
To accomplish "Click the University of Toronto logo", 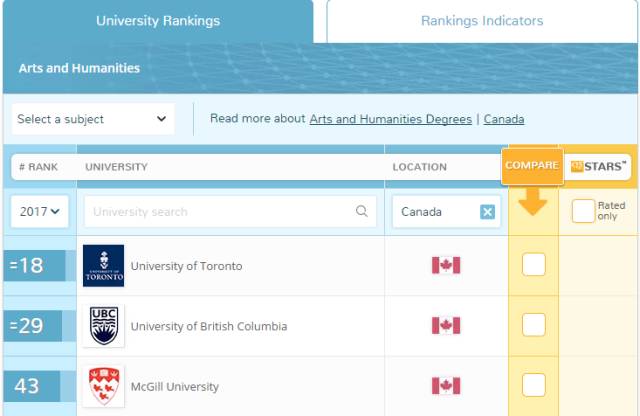I will click(103, 266).
